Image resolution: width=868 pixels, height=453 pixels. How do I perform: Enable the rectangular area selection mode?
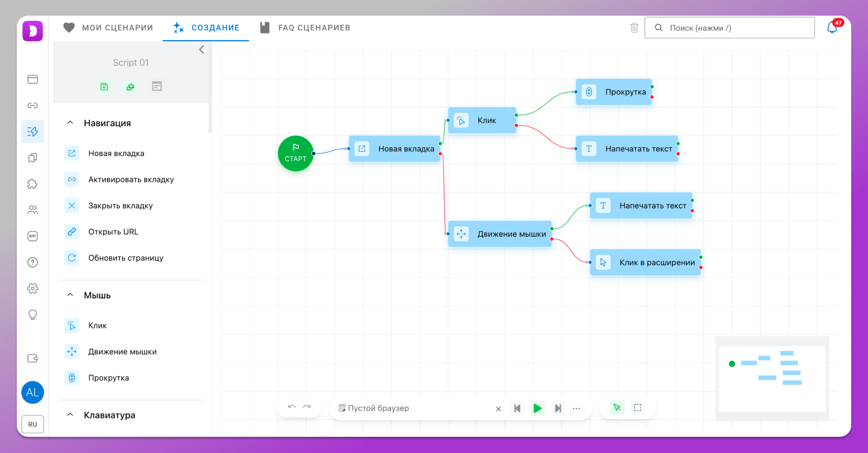(638, 408)
